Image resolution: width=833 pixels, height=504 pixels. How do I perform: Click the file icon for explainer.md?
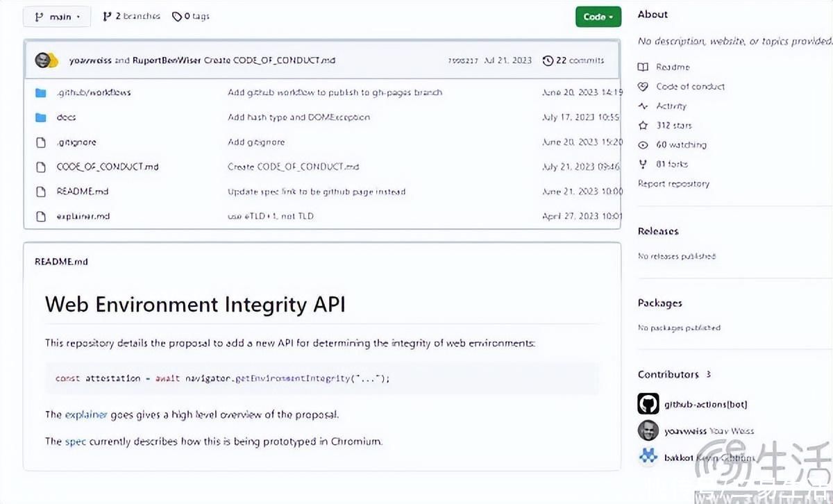pyautogui.click(x=41, y=216)
